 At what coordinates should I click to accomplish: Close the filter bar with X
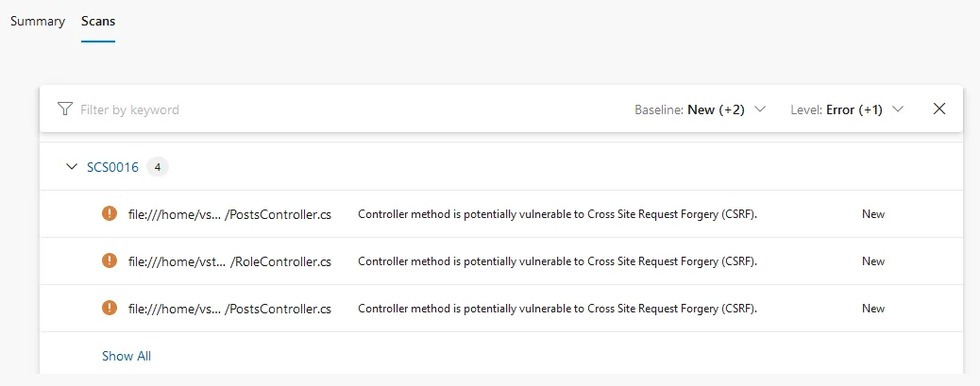tap(939, 109)
